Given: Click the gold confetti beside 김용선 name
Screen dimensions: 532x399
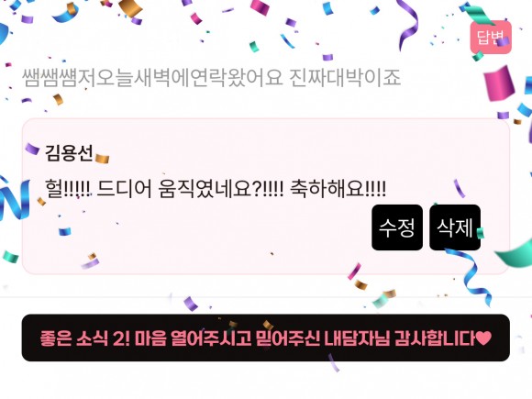Looking at the screenshot, I should tap(102, 159).
